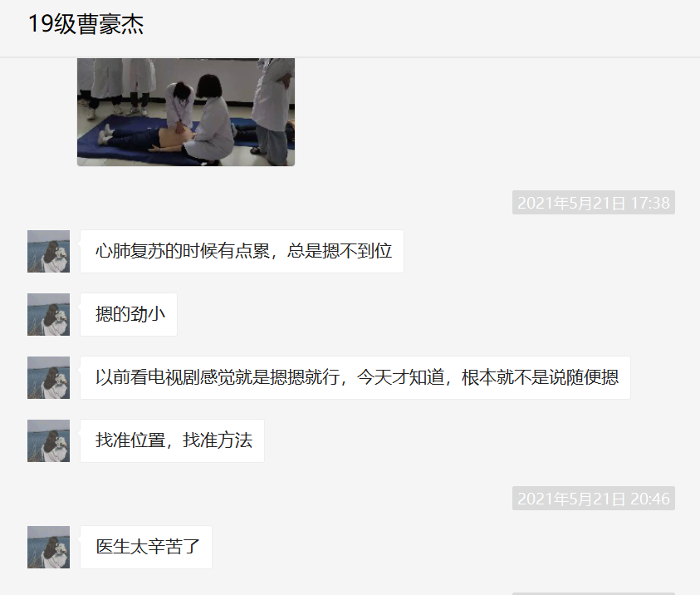Click avatar beside 找准位置，找准方法 message
Viewport: 700px width, 595px height.
click(49, 440)
